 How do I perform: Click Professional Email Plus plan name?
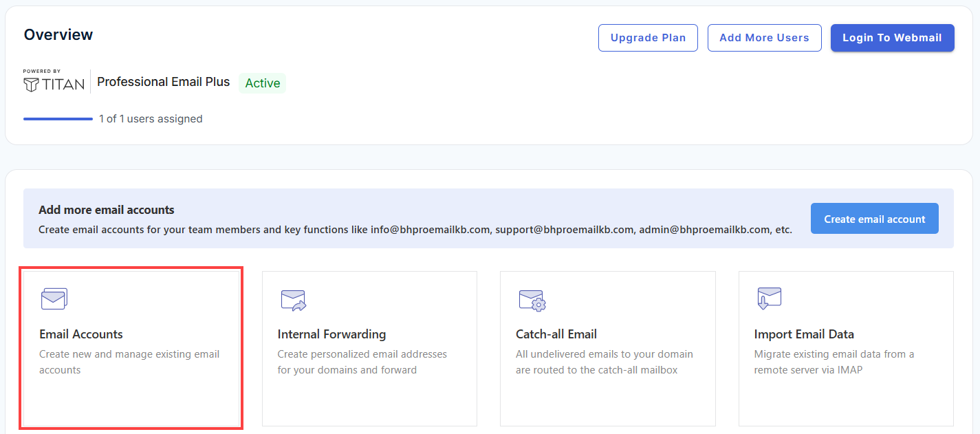pyautogui.click(x=164, y=82)
